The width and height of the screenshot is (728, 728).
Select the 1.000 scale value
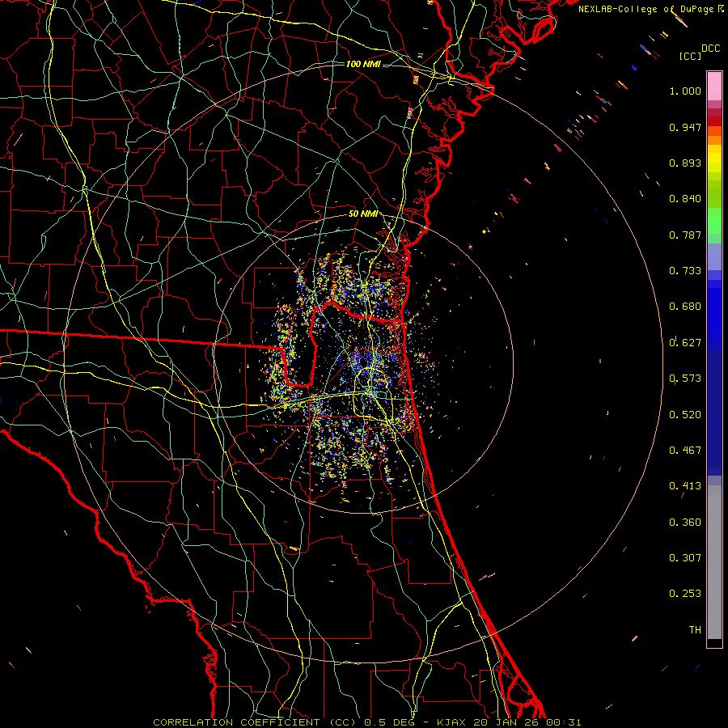click(685, 91)
